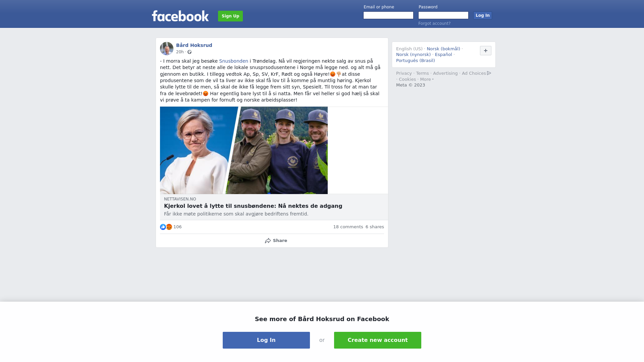View the 18 comments
This screenshot has width=644, height=362.
tap(348, 227)
